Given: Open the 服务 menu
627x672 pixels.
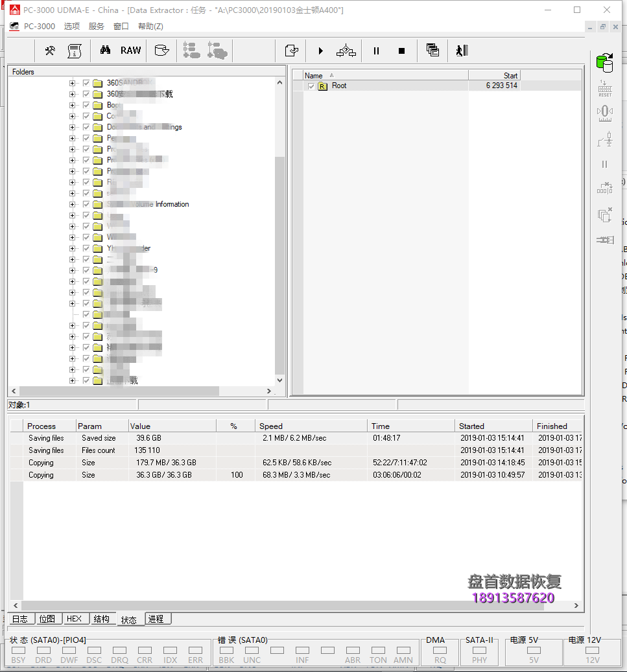Looking at the screenshot, I should (96, 27).
